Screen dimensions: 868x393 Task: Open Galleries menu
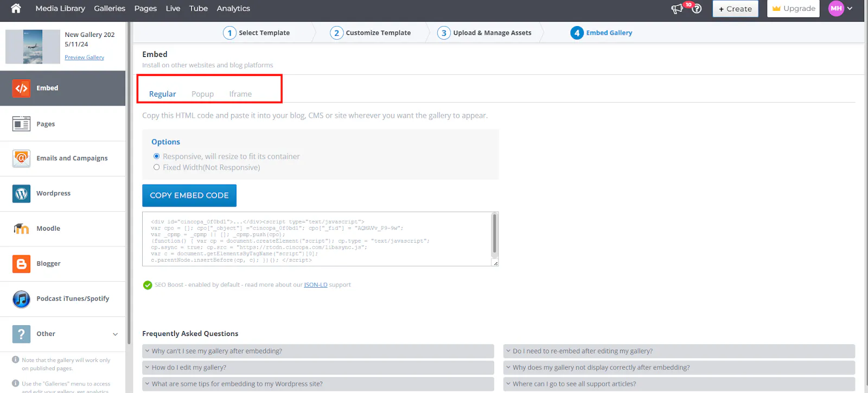click(110, 9)
